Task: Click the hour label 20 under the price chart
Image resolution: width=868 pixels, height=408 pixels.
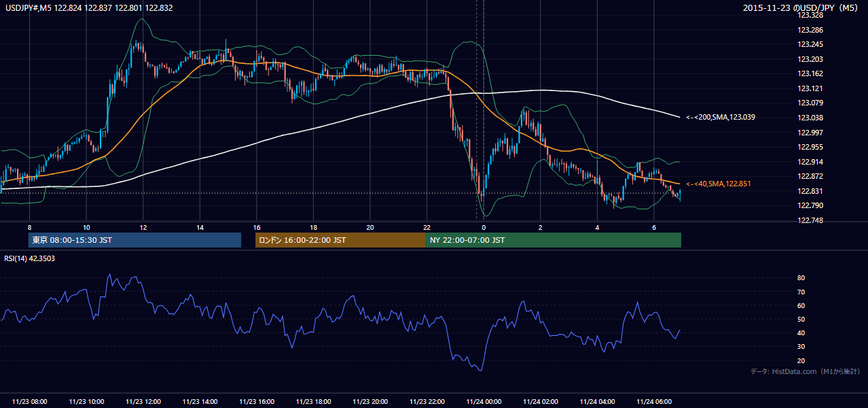Action: (369, 227)
